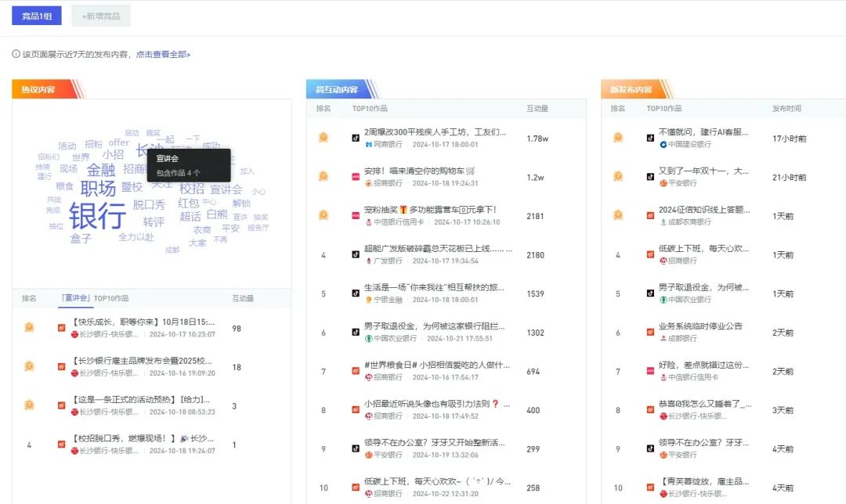The image size is (846, 504).
Task: Open post 2周爆改300平残疾人手工坊
Action: [x=435, y=132]
